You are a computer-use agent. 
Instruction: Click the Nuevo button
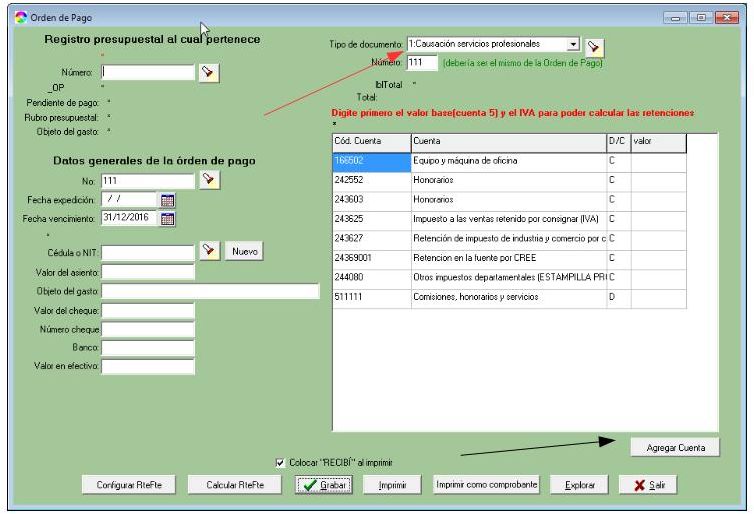point(244,251)
